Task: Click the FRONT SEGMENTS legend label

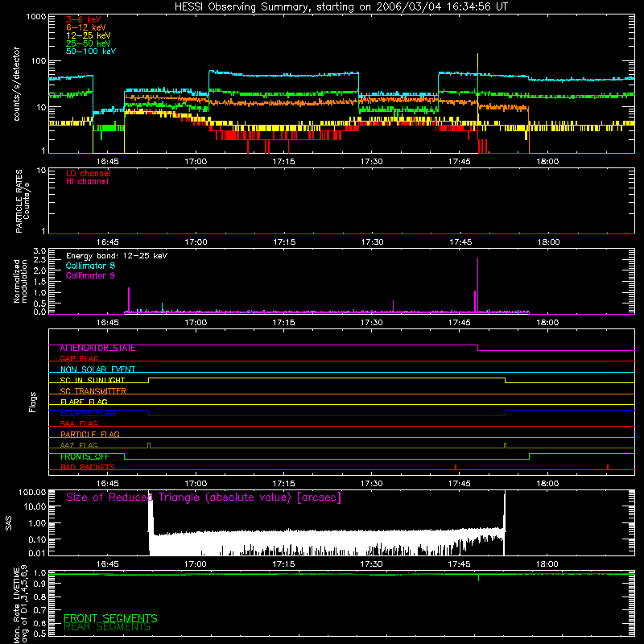Action: 110,618
